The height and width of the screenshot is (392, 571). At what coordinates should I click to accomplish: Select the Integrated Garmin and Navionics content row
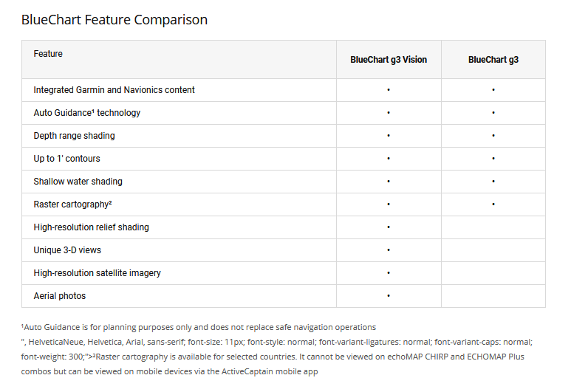pos(114,90)
